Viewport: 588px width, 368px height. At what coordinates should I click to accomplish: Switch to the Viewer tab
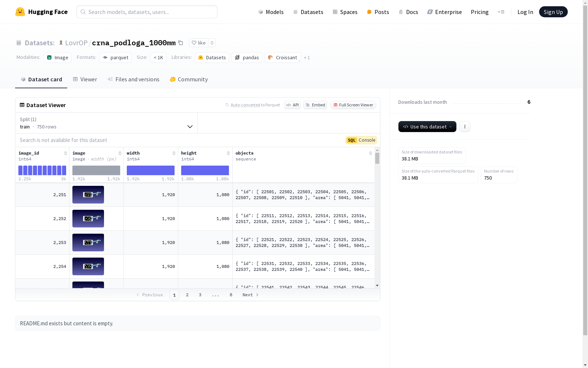tap(85, 79)
